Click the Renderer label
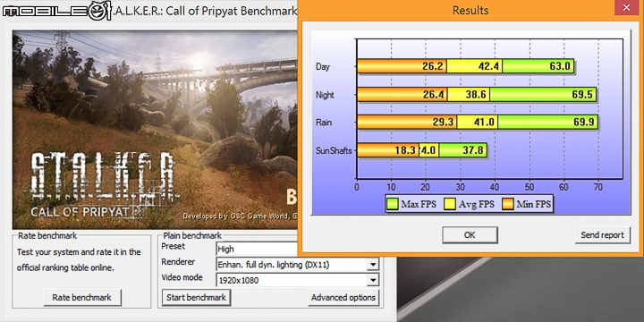Screen dimensions: 644x322 178,262
